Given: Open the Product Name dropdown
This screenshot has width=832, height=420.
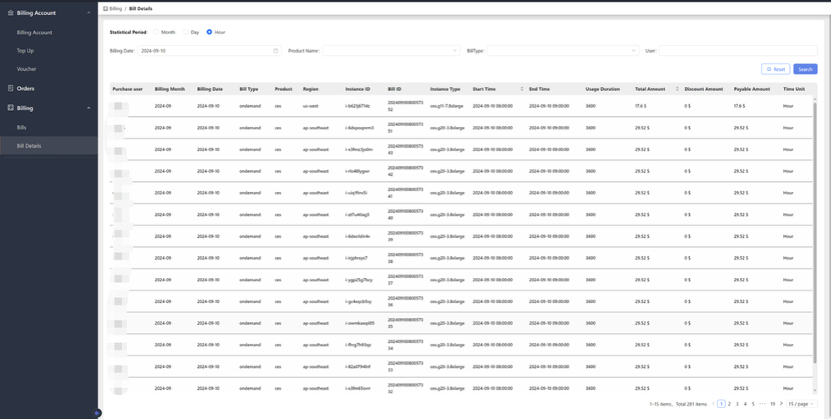Looking at the screenshot, I should [x=391, y=51].
